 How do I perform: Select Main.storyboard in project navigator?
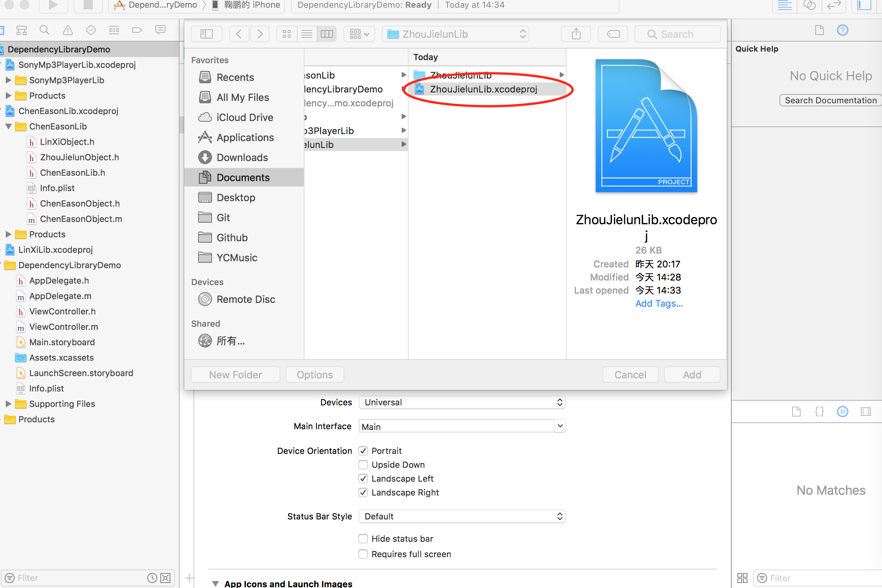(x=62, y=342)
